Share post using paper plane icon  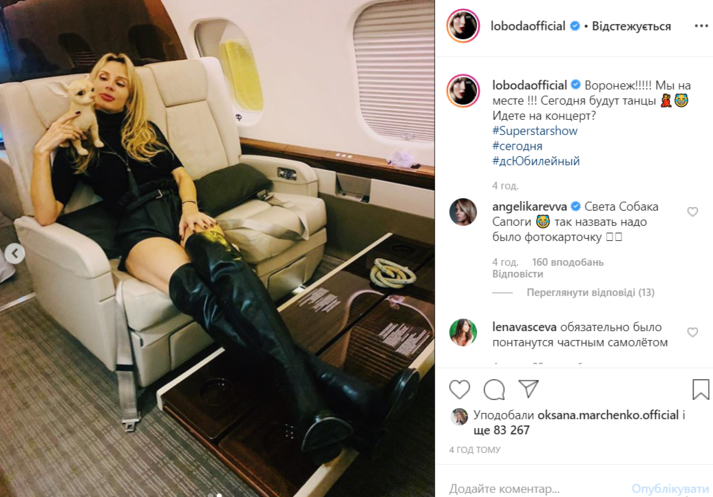(528, 389)
